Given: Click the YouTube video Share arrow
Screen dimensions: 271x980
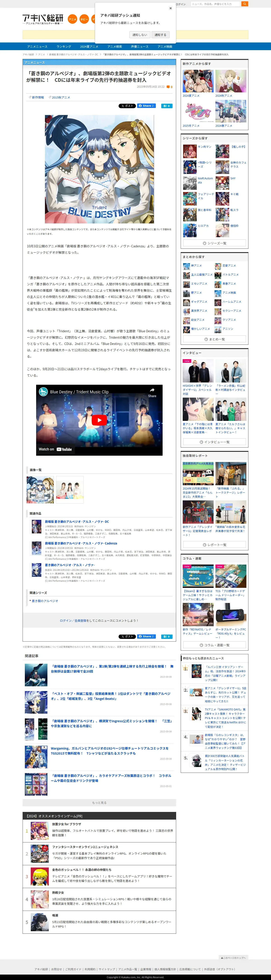Looking at the screenshot, I should coord(152,392).
